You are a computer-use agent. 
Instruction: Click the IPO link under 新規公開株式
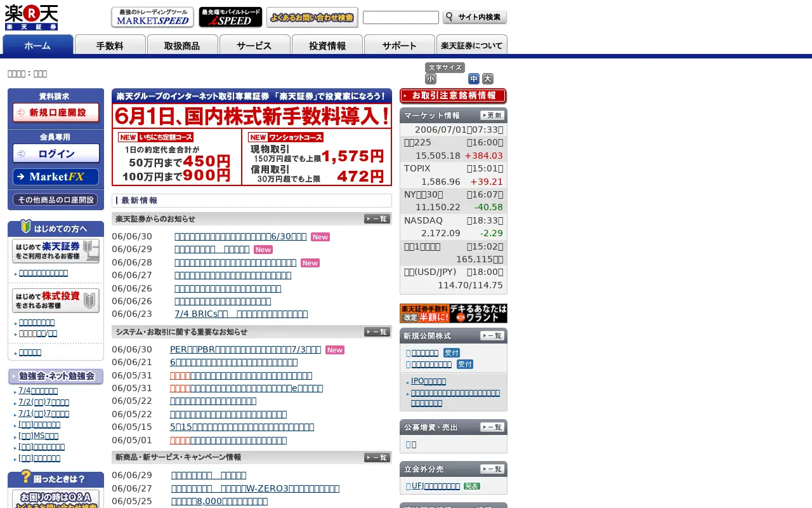tap(428, 381)
